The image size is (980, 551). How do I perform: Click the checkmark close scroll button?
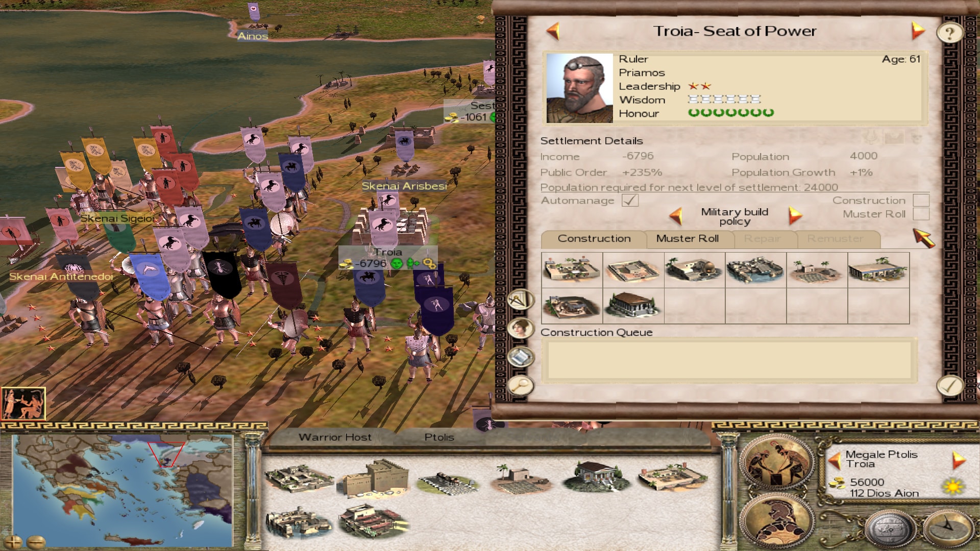[x=950, y=386]
